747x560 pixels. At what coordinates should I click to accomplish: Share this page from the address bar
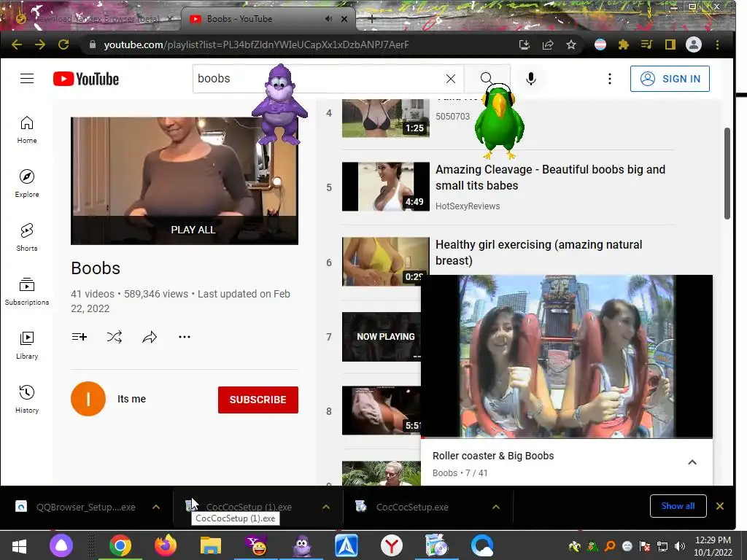tap(548, 44)
